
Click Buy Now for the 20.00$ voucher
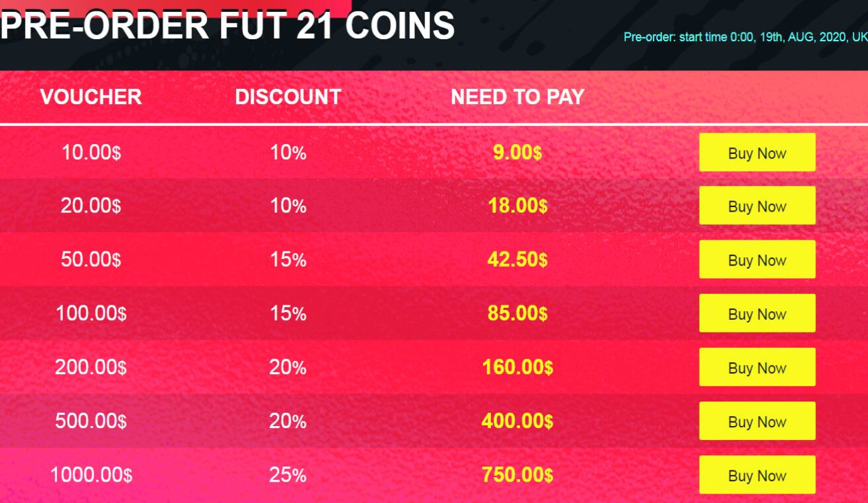tap(757, 206)
